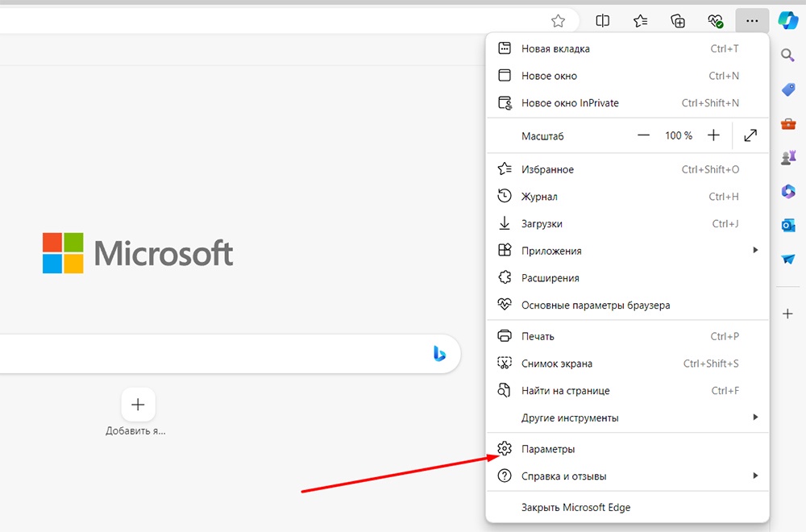Expand the 'Другие инструменты' submenu
Screen dimensions: 806x532
pyautogui.click(x=627, y=418)
